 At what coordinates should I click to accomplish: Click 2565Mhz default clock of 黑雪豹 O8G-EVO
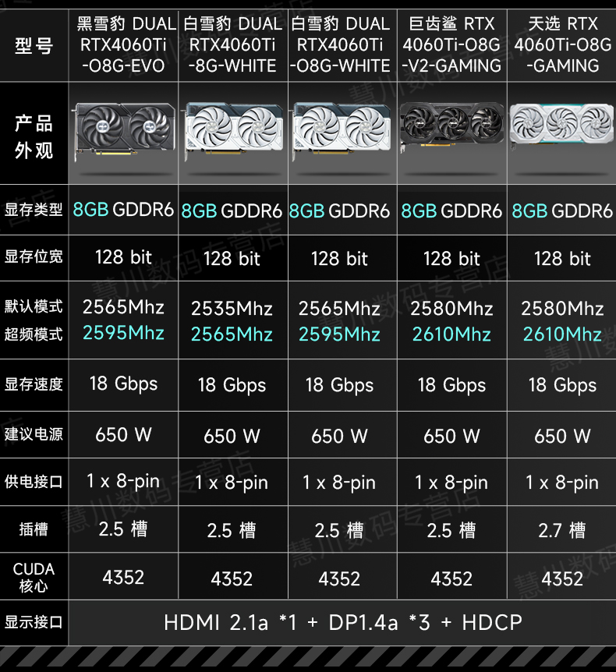click(x=123, y=307)
